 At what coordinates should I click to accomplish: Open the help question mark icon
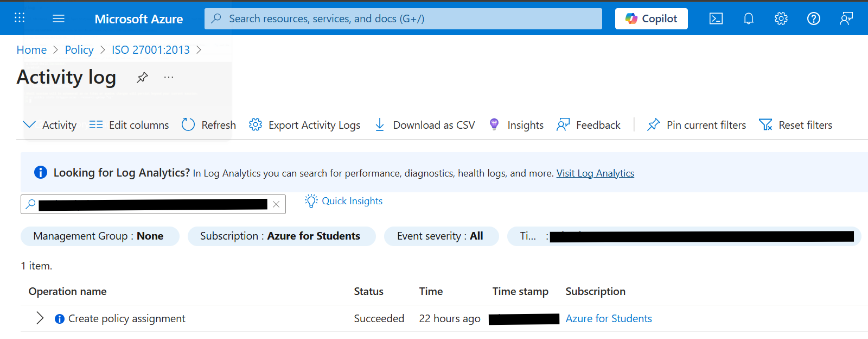pyautogui.click(x=814, y=18)
